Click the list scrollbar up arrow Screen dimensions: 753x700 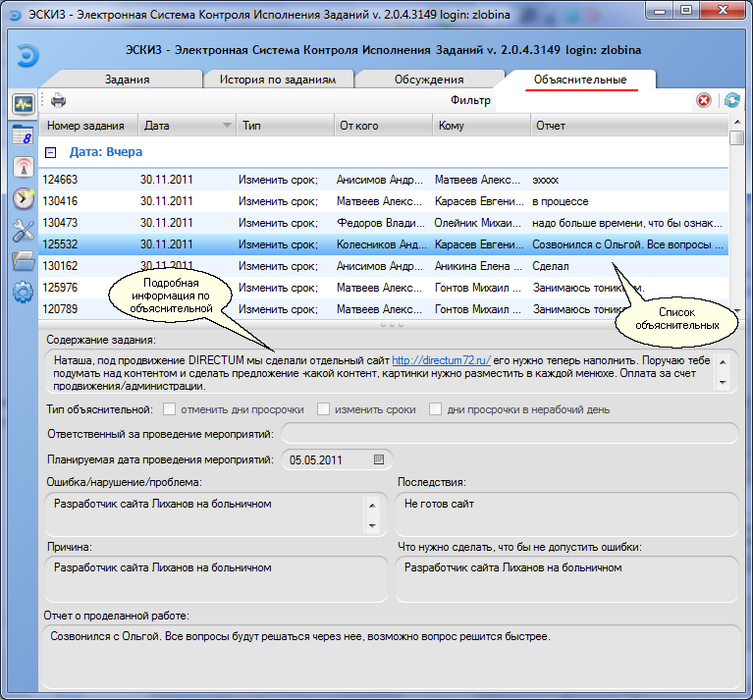click(737, 122)
